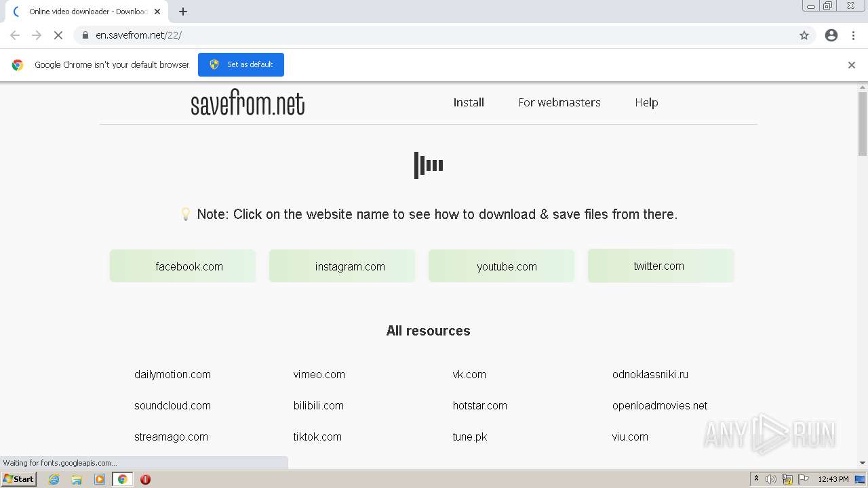This screenshot has width=868, height=488.
Task: Open the vk.com resource link
Action: click(469, 374)
